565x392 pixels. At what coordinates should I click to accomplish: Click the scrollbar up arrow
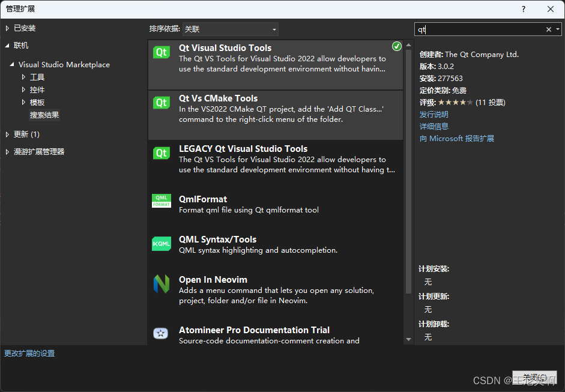point(408,45)
